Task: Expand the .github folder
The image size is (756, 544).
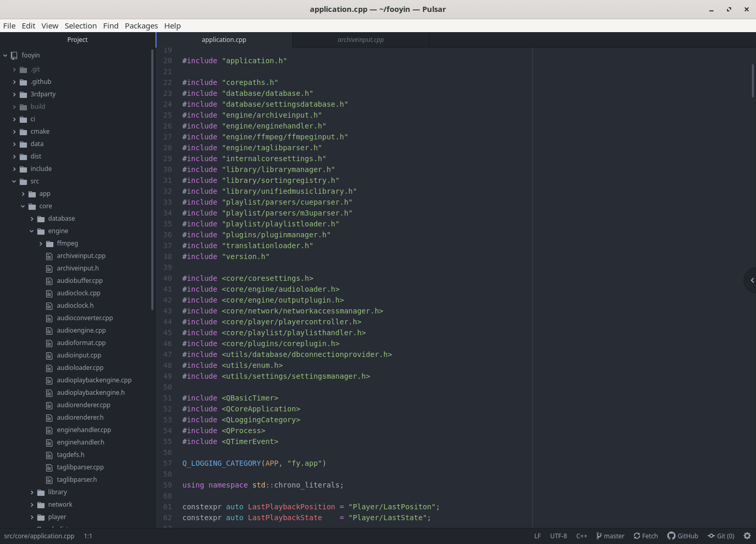Action: 14,82
